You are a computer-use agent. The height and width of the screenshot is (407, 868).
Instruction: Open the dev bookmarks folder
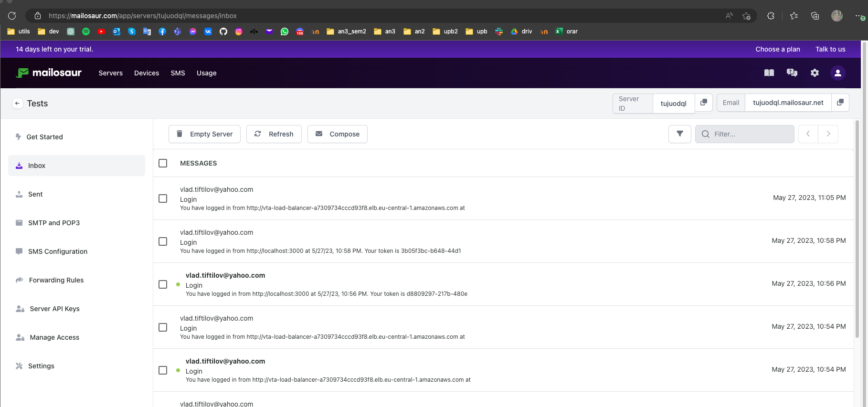(48, 31)
